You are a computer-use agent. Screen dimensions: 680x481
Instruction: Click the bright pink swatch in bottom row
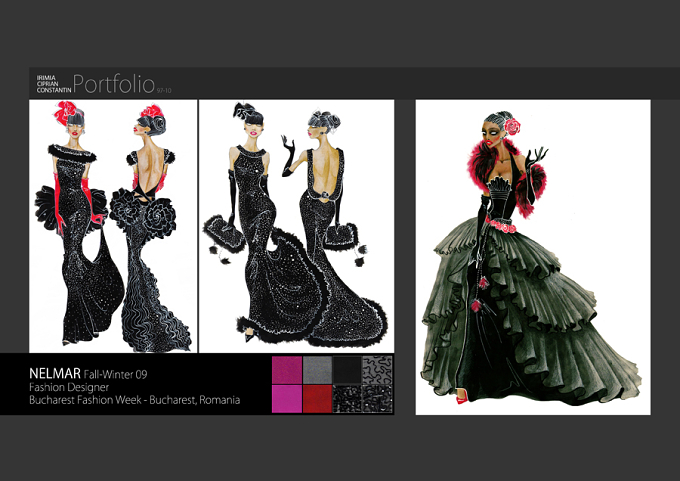(287, 399)
